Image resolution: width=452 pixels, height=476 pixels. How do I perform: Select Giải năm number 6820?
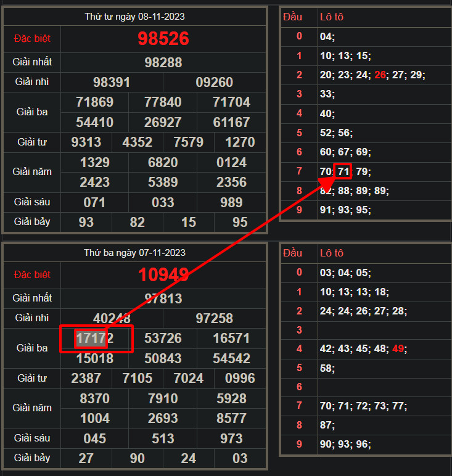click(x=163, y=163)
